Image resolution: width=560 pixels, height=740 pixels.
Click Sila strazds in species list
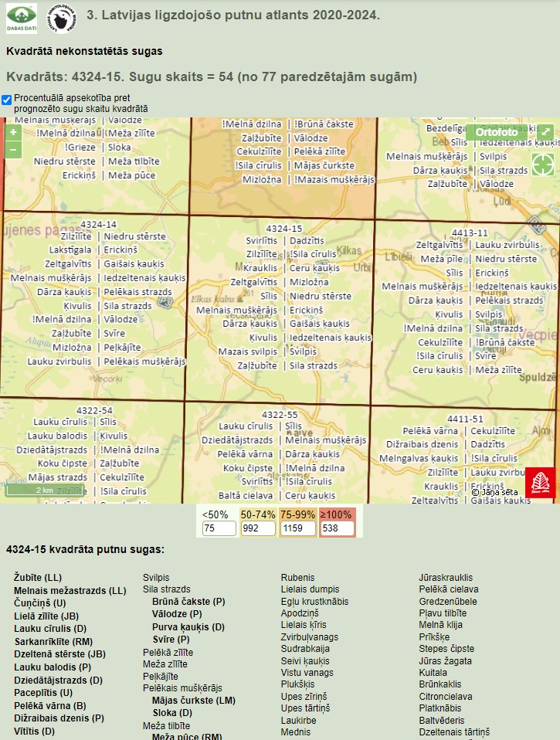(x=166, y=589)
